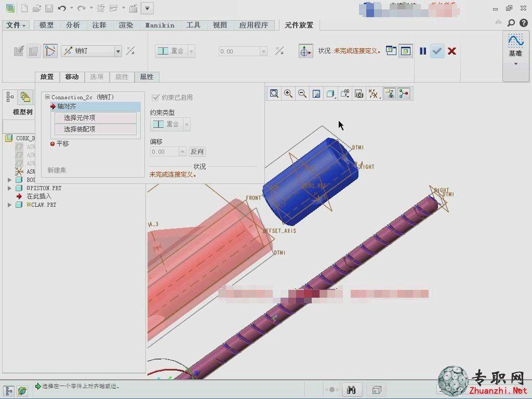Show component in assembly window icon
The image size is (532, 399).
pos(405,51)
